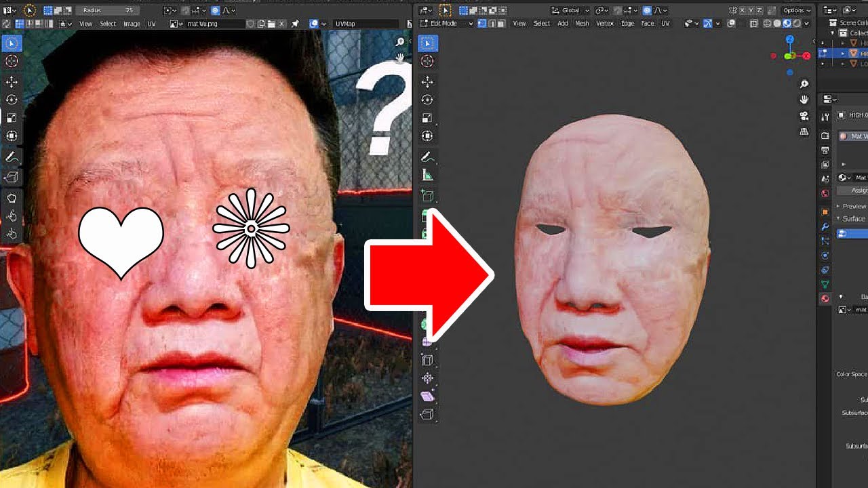
Task: Select the Pinch tool in the UV editor
Action: click(x=12, y=235)
